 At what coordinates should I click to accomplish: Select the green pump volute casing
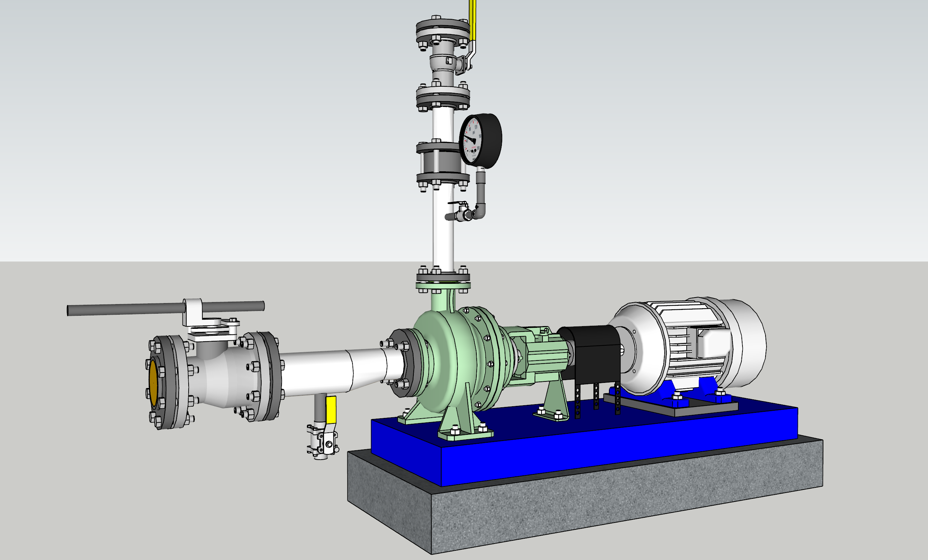pos(448,357)
